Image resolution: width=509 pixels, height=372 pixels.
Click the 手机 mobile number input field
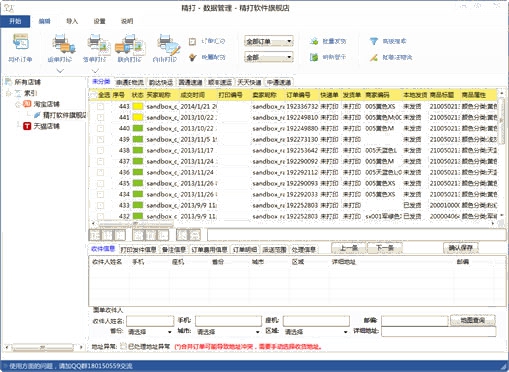[228, 321]
